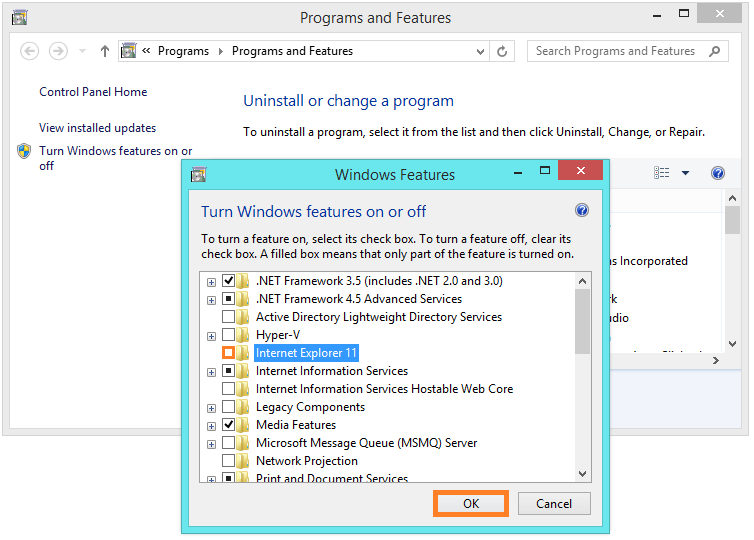The width and height of the screenshot is (754, 540).
Task: Minimize the Windows Features dialog
Action: tap(518, 172)
